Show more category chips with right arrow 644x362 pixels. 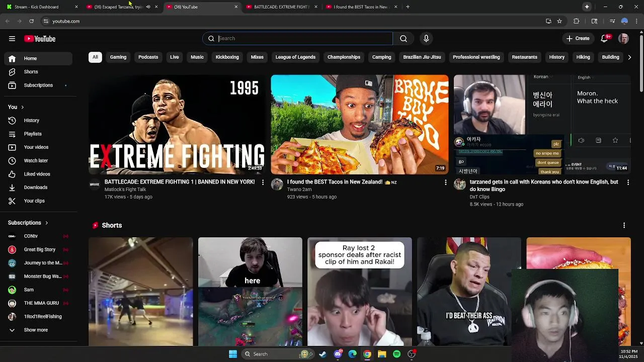[629, 57]
